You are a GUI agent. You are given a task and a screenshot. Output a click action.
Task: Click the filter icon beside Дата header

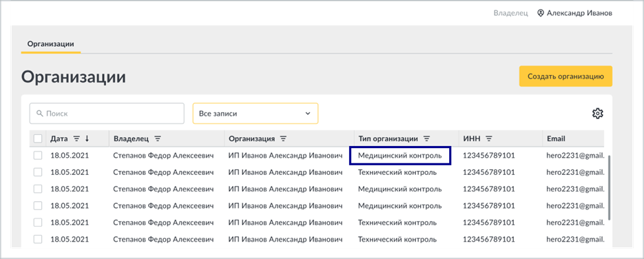click(x=76, y=138)
